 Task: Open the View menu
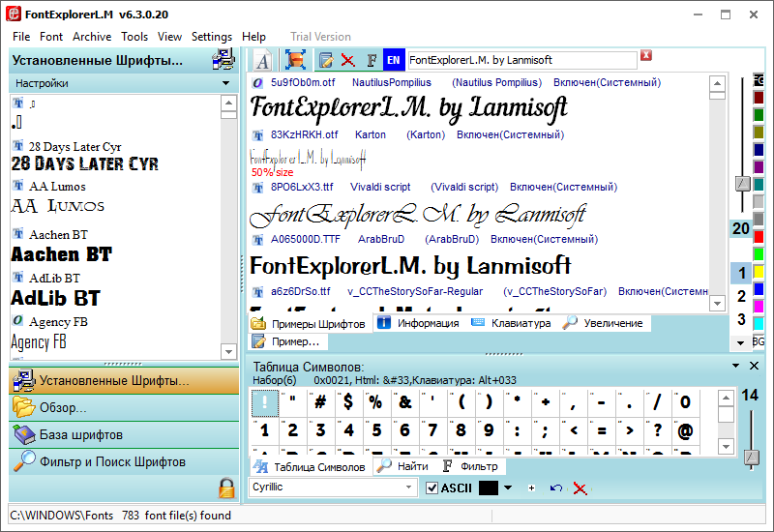coord(169,37)
